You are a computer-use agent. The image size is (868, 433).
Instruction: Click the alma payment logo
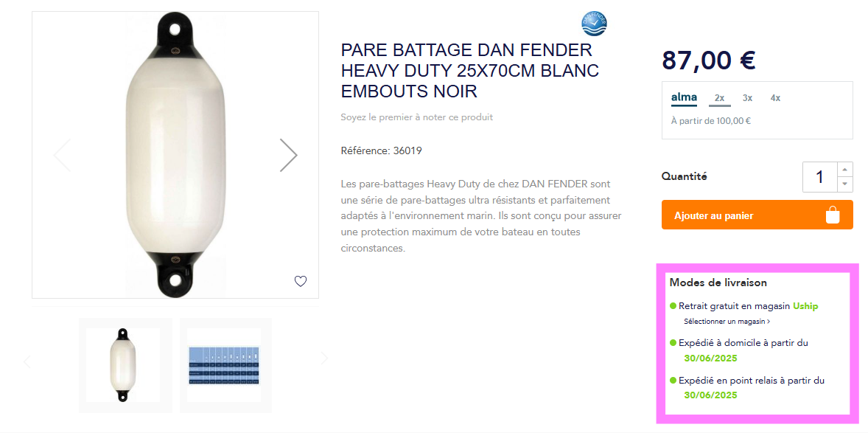pyautogui.click(x=684, y=97)
